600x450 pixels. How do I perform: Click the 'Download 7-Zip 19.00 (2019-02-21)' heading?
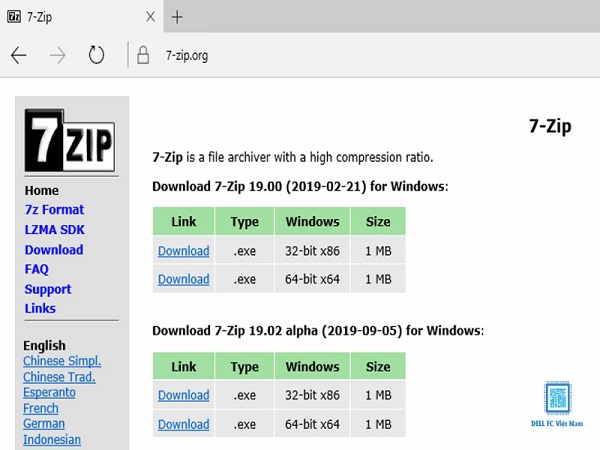pyautogui.click(x=300, y=187)
